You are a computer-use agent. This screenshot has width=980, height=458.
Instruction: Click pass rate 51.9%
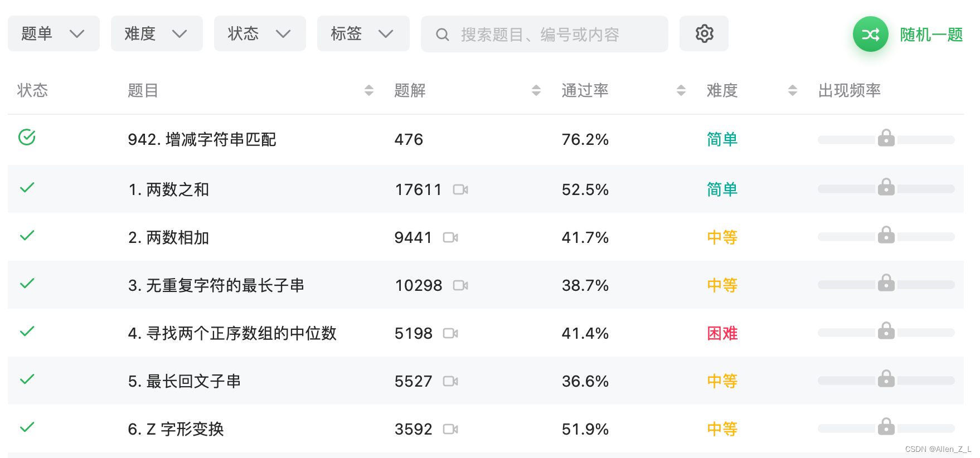pos(585,430)
